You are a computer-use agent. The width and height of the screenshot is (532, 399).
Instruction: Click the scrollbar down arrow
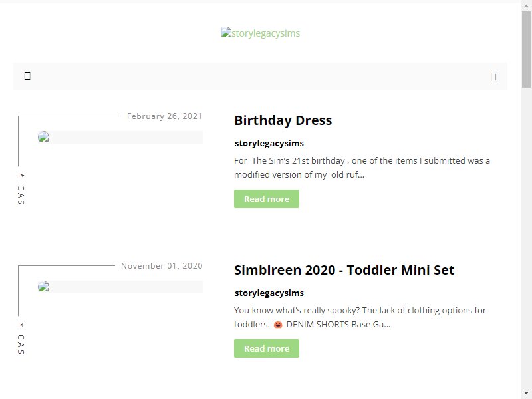pos(526,394)
